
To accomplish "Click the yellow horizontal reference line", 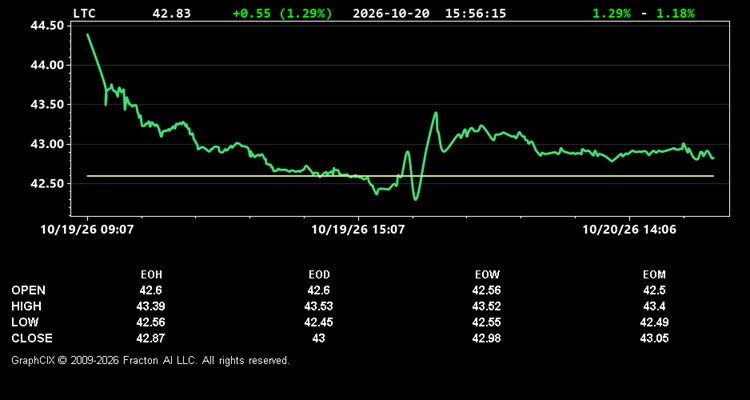I will pos(400,176).
